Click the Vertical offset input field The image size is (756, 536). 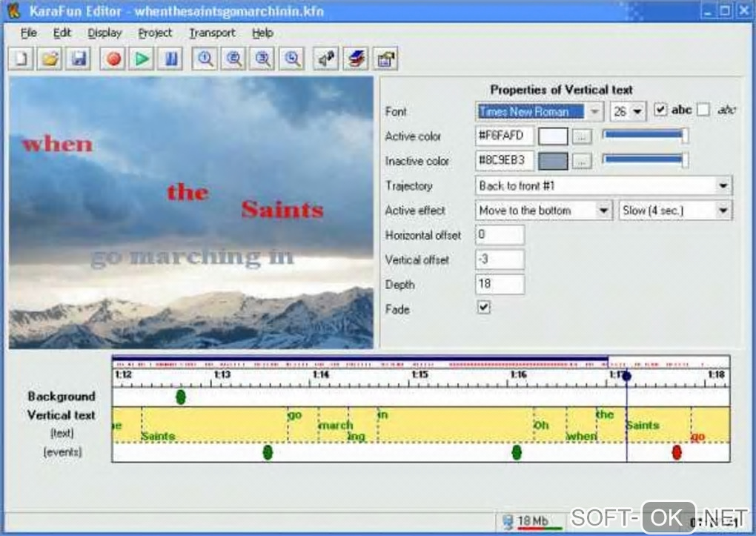coord(500,259)
